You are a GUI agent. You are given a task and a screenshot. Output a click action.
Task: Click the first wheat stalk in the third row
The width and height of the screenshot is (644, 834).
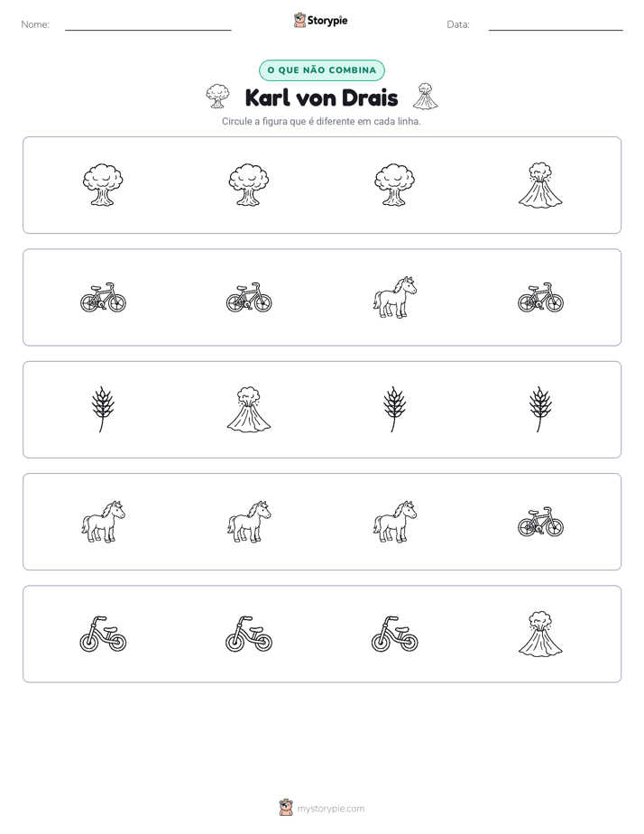coord(103,410)
